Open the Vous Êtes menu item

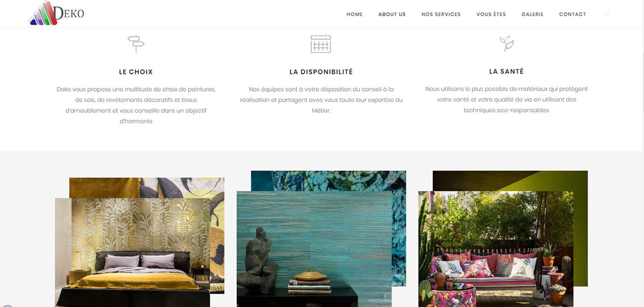[x=491, y=14]
